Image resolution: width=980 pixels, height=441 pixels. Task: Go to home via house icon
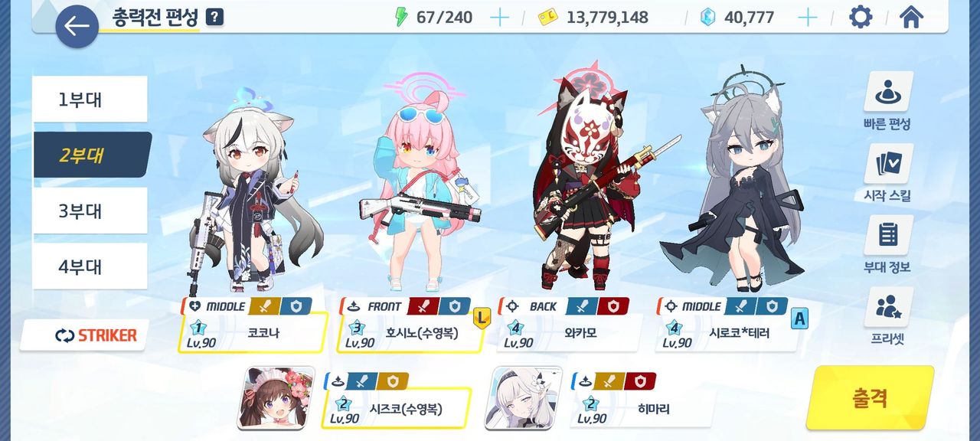910,17
